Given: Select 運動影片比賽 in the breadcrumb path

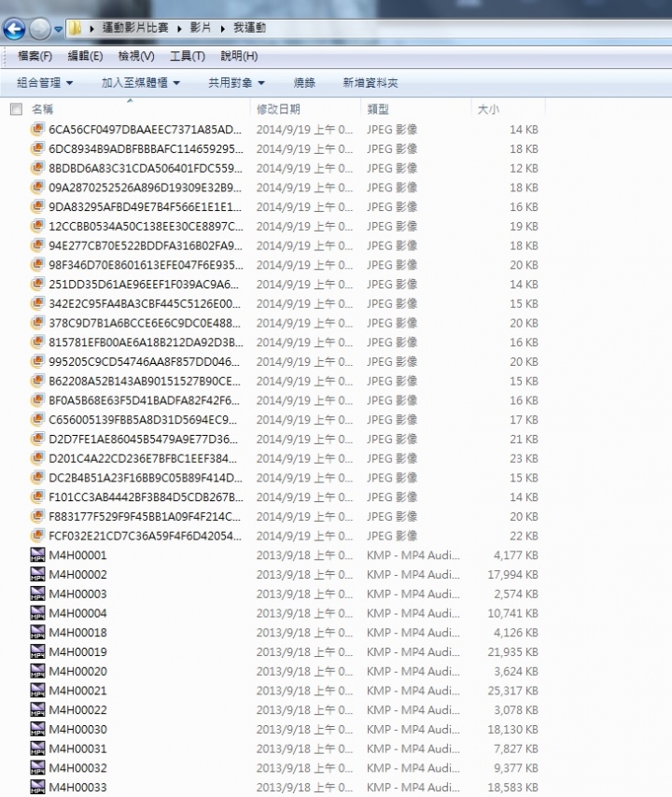Looking at the screenshot, I should pos(135,28).
